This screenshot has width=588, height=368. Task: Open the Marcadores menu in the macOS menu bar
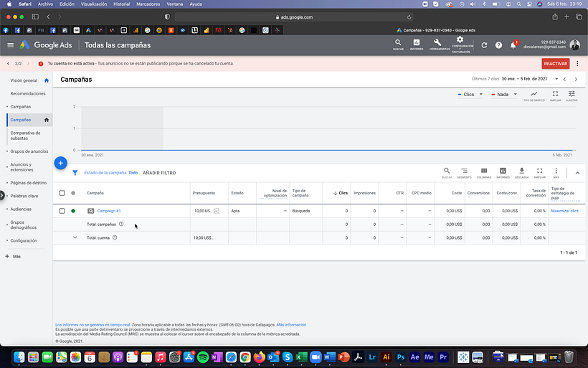[148, 4]
